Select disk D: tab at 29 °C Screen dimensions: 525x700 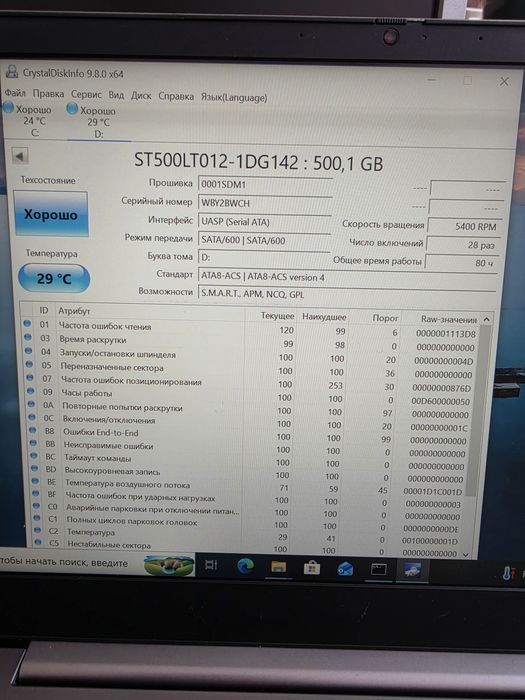coord(94,121)
